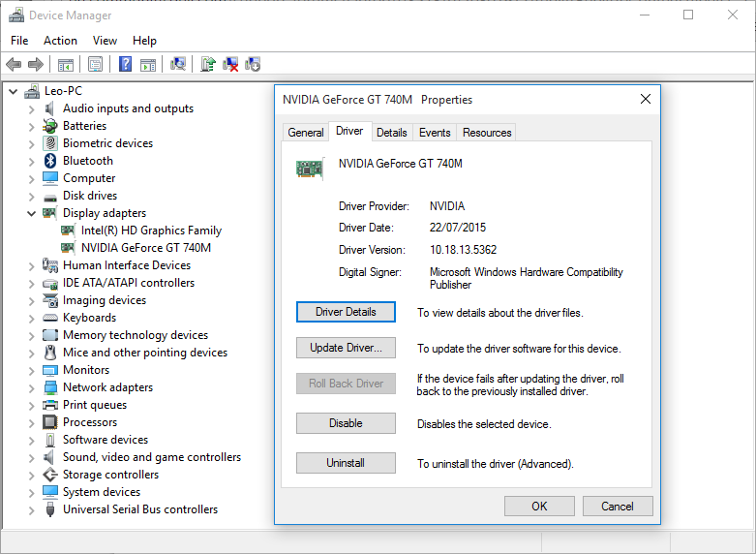This screenshot has width=756, height=554.
Task: Click the uninstall device red X icon
Action: [x=230, y=64]
